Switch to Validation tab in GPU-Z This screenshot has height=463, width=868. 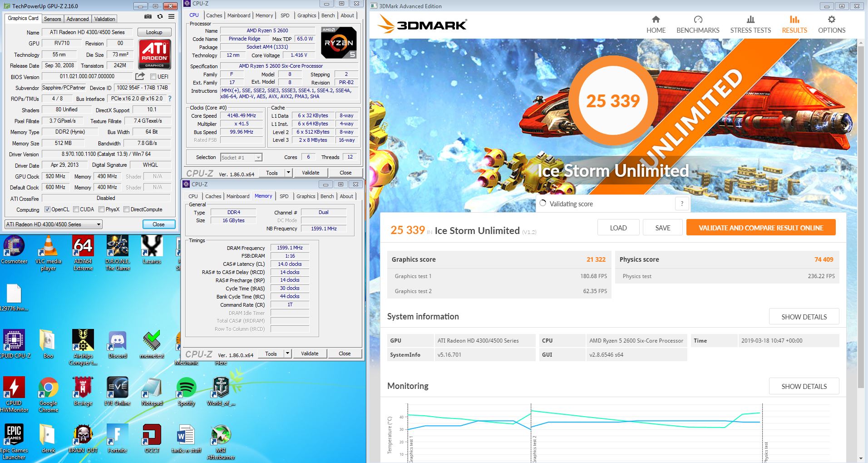104,19
